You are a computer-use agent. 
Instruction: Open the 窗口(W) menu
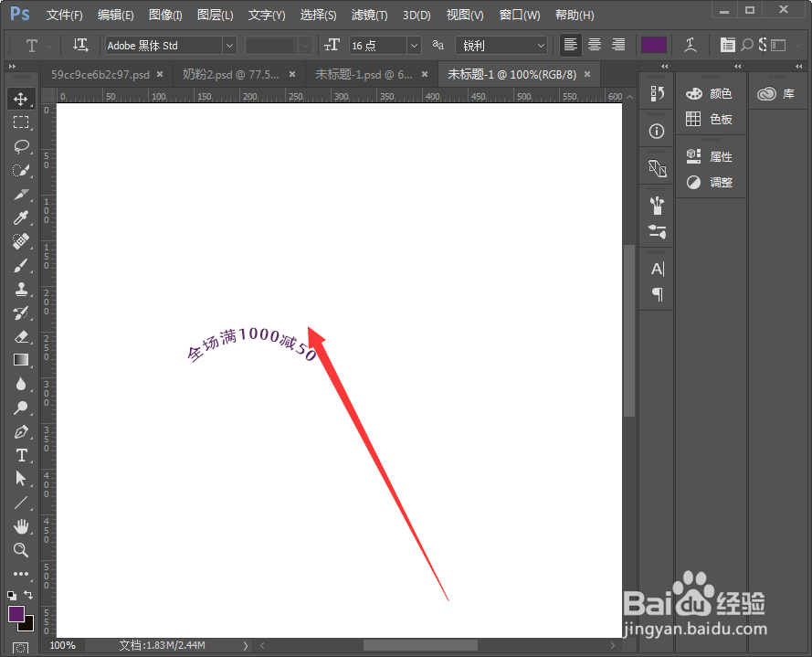click(520, 15)
